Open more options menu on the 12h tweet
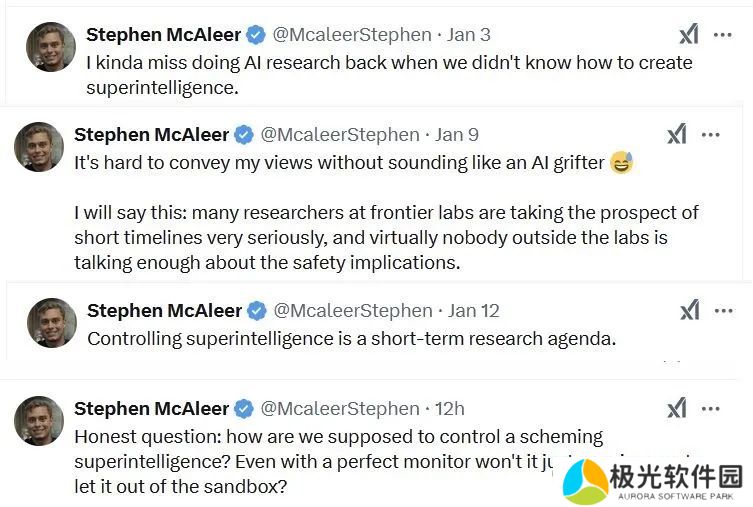 tap(711, 408)
